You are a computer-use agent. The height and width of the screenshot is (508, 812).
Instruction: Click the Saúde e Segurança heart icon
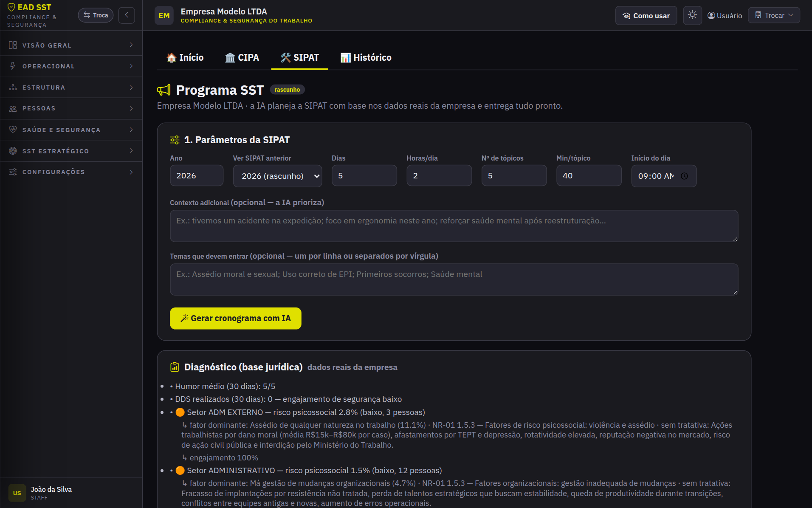13,130
